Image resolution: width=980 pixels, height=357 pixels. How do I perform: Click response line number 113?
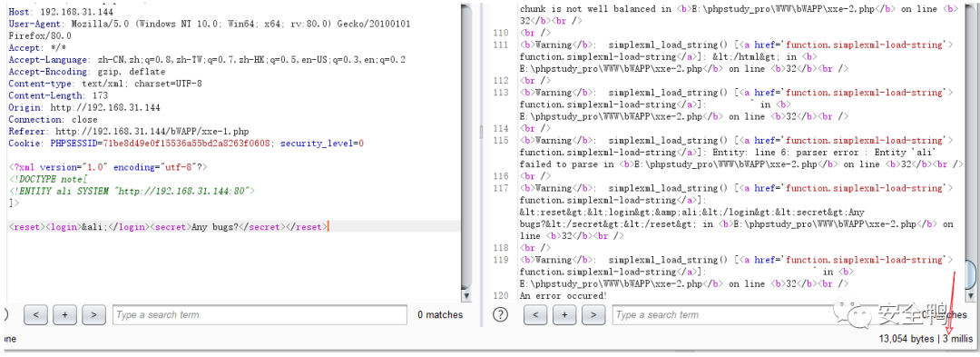[501, 93]
